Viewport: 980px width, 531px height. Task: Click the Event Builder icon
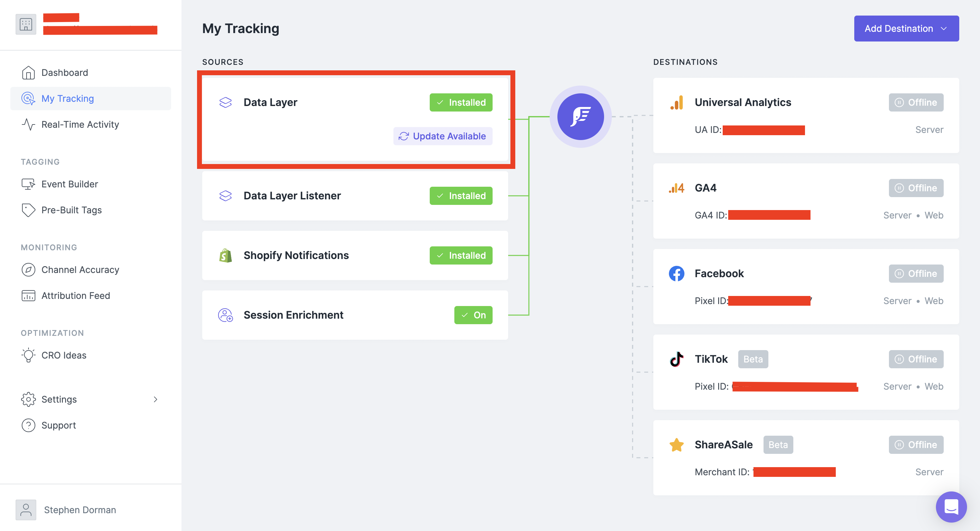28,184
